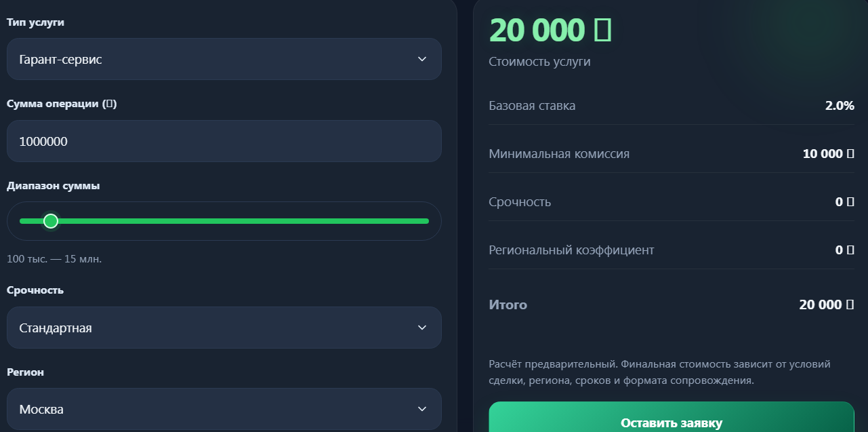Click the chevron arrow on the "Регион" selector
The width and height of the screenshot is (868, 432).
[421, 409]
